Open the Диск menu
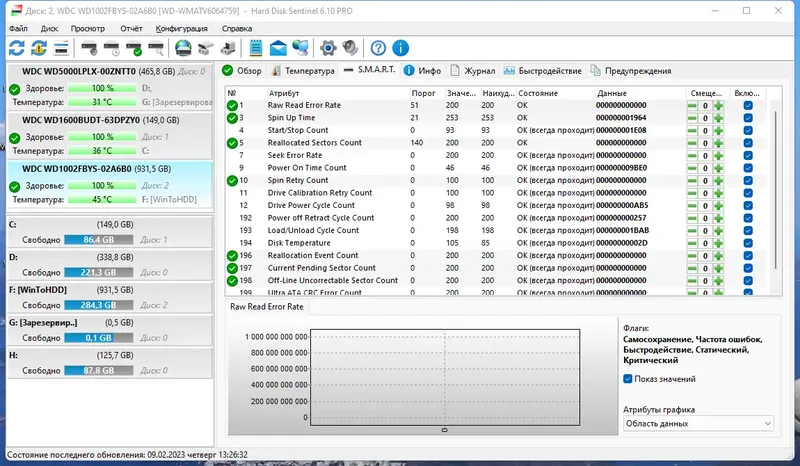This screenshot has width=800, height=466. click(49, 29)
